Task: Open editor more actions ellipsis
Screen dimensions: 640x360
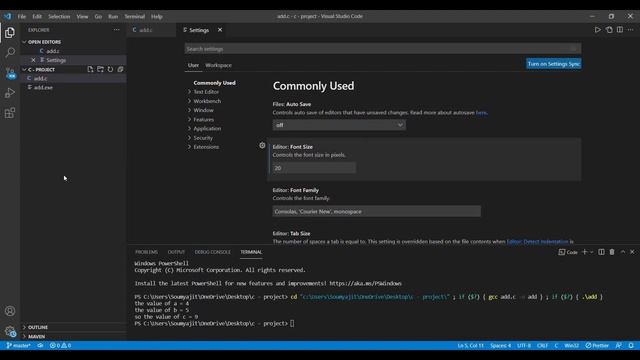Action: (631, 30)
